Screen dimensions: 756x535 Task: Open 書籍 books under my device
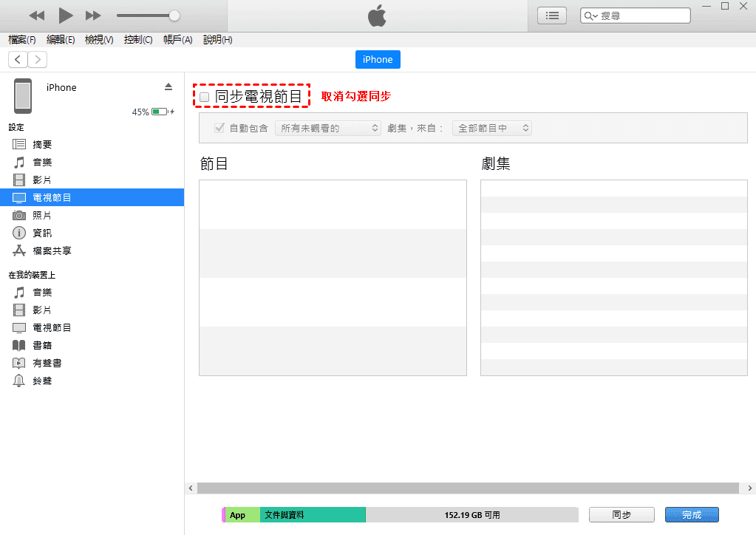42,346
